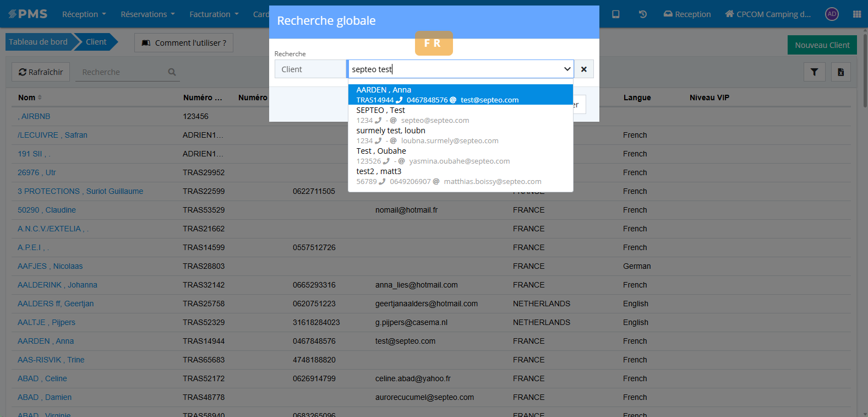
Task: Expand the Réservations menu
Action: pos(148,14)
